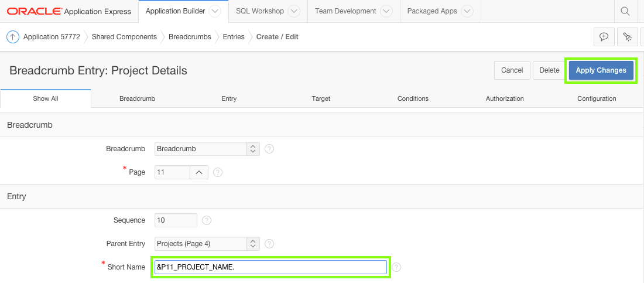Expand the Application Builder dropdown arrow

pyautogui.click(x=215, y=11)
